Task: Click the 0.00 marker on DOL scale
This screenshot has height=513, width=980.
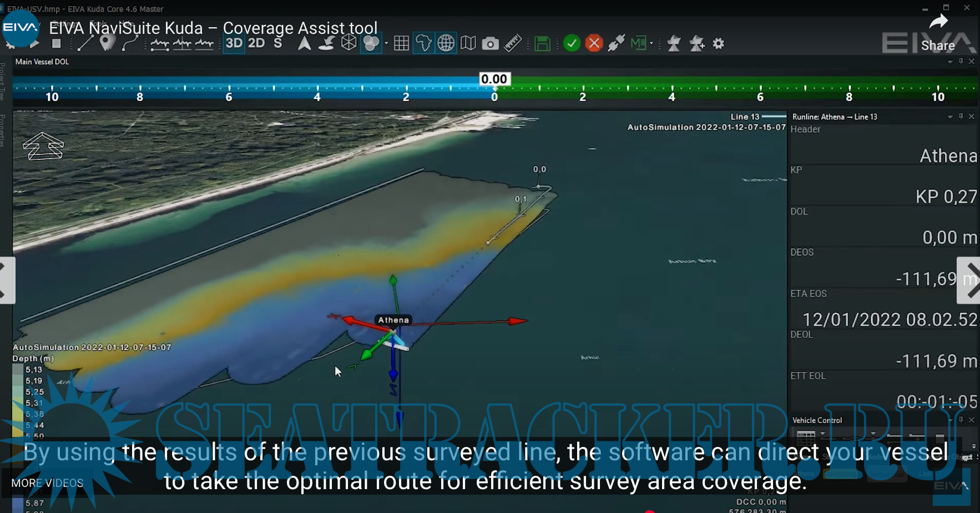Action: point(494,79)
